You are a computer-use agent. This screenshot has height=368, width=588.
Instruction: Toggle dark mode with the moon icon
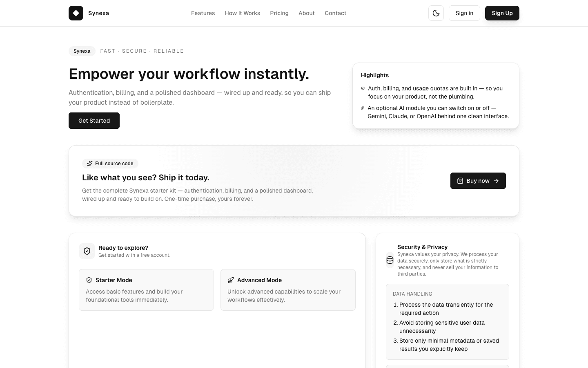[x=436, y=13]
